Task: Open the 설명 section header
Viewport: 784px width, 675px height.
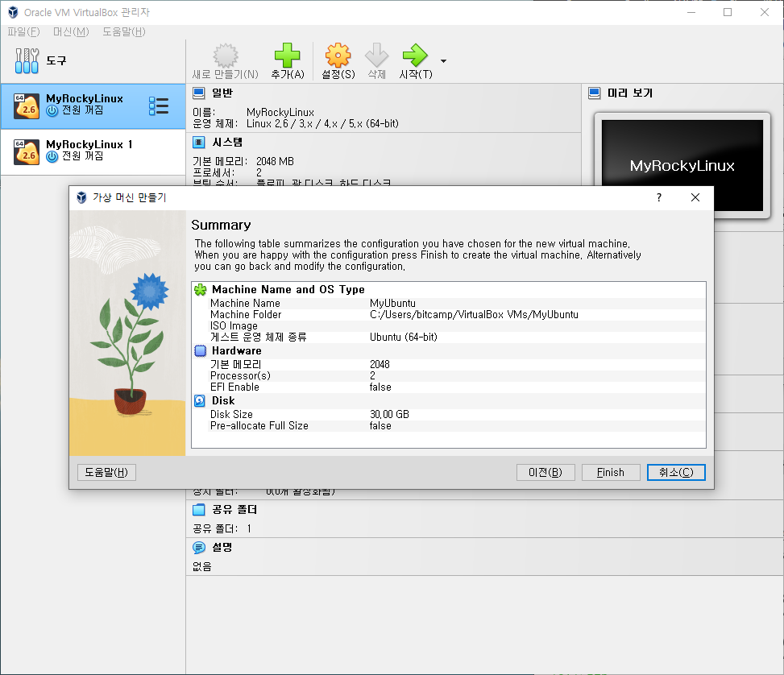Action: (222, 548)
